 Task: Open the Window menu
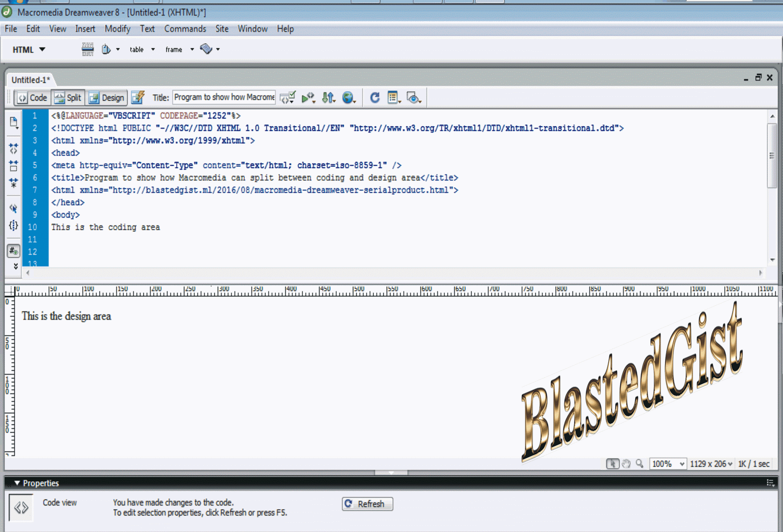(253, 29)
